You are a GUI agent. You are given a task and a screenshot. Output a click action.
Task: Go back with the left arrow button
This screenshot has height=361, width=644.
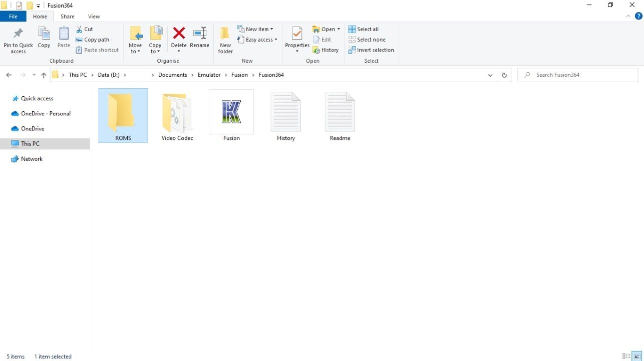click(x=9, y=75)
